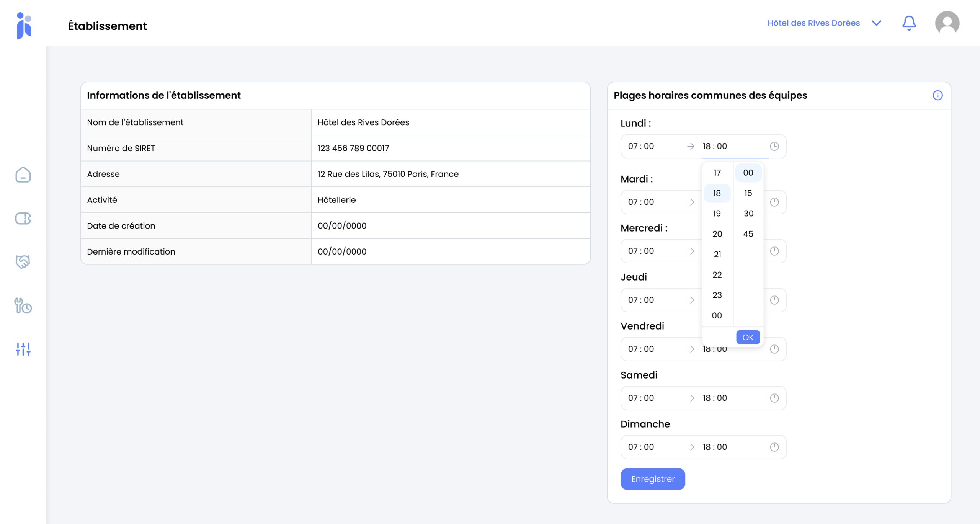
Task: Click the clock icon in Samedi field
Action: click(x=774, y=398)
